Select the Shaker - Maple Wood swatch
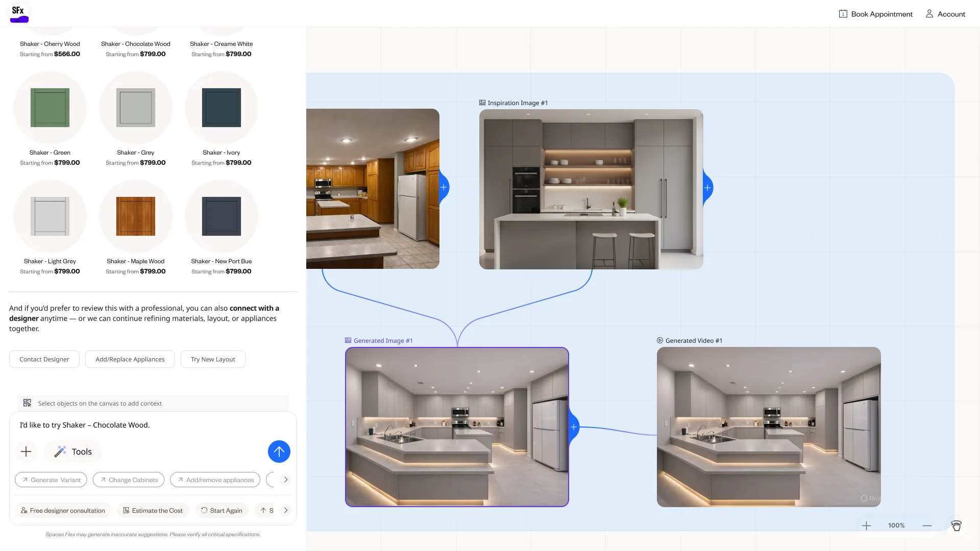The width and height of the screenshot is (980, 551). click(136, 216)
